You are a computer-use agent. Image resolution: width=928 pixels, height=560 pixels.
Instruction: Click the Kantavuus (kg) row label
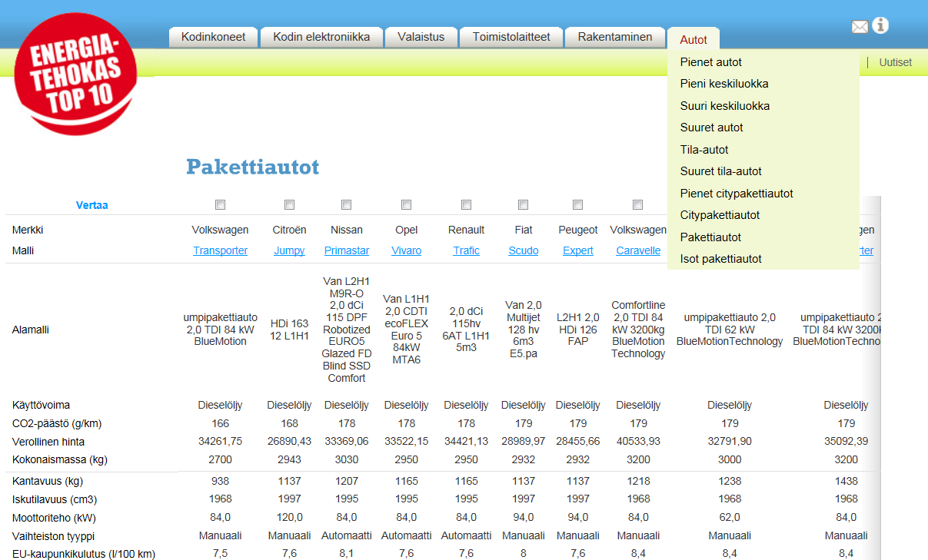(x=48, y=481)
